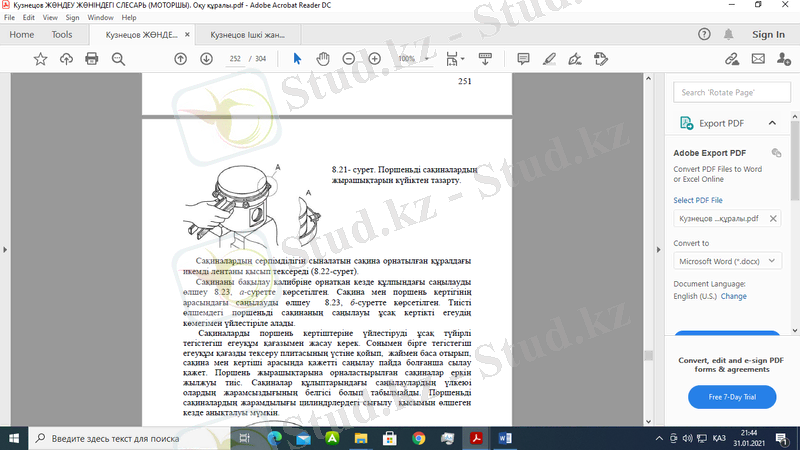Print the document using the printer icon
The image size is (800, 450).
click(x=92, y=59)
